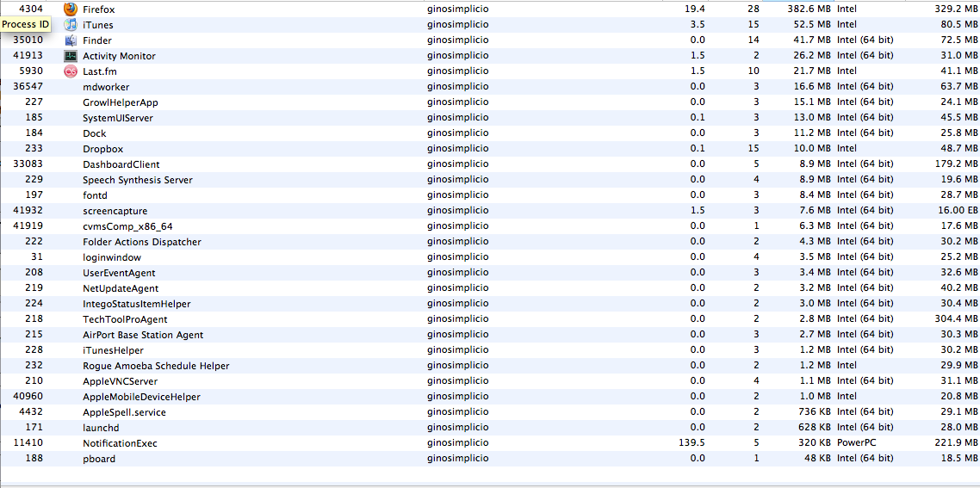Click the iTunes app icon

[x=71, y=25]
